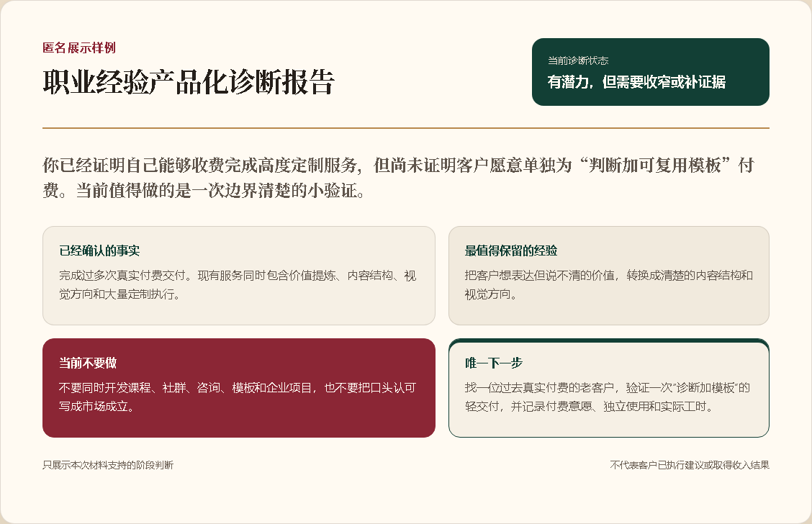Select the title '职业经验产品化诊断报告'
Screen dimensions: 812x524
pos(189,82)
